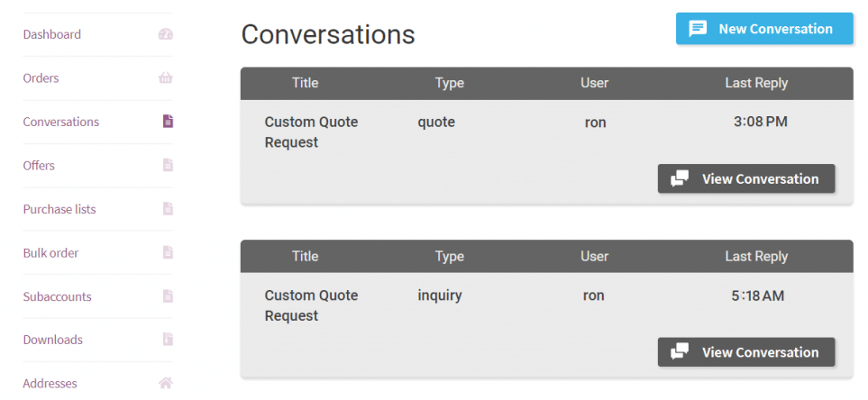Viewport: 868px width, 400px height.
Task: Click the Offers document icon
Action: click(168, 165)
